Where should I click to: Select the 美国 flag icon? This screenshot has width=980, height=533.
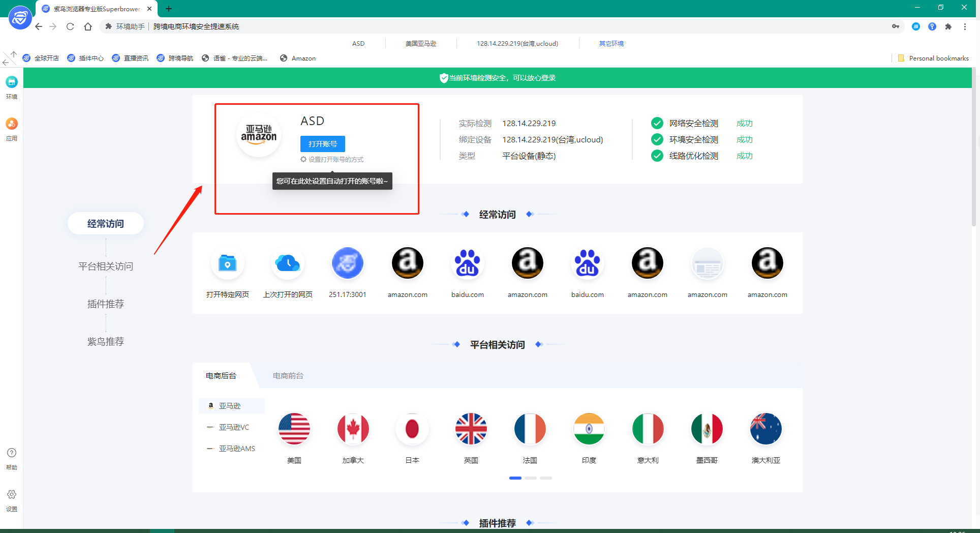(294, 429)
